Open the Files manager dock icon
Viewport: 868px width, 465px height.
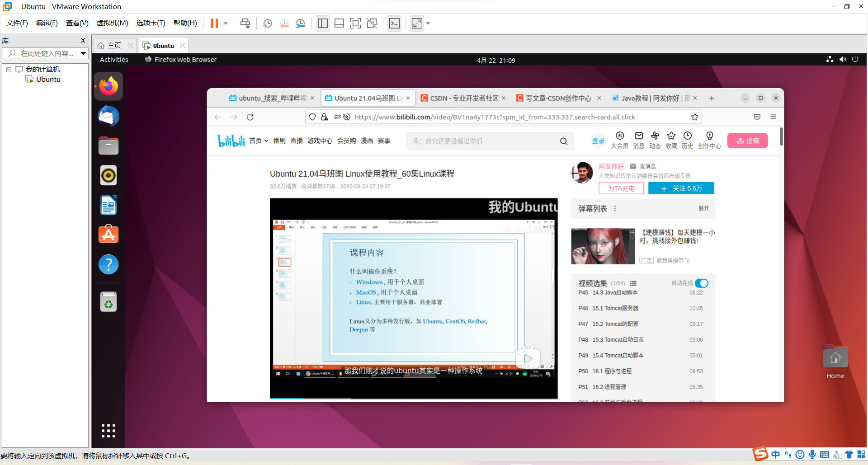108,146
